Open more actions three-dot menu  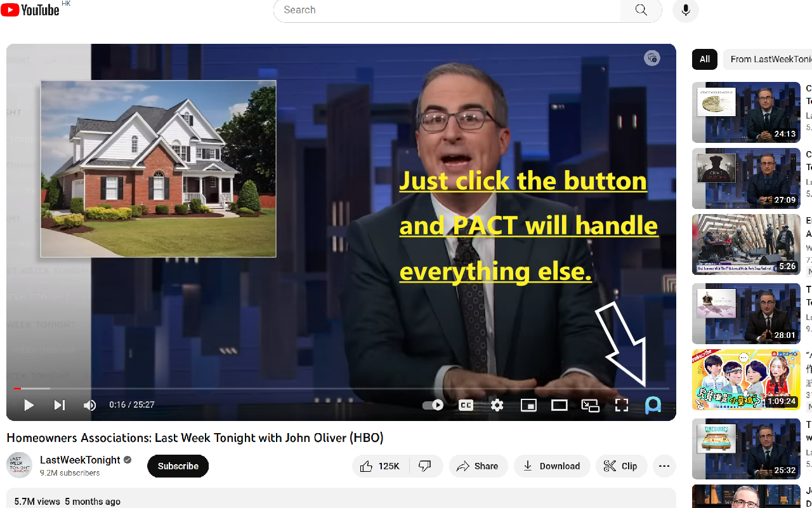(x=664, y=466)
